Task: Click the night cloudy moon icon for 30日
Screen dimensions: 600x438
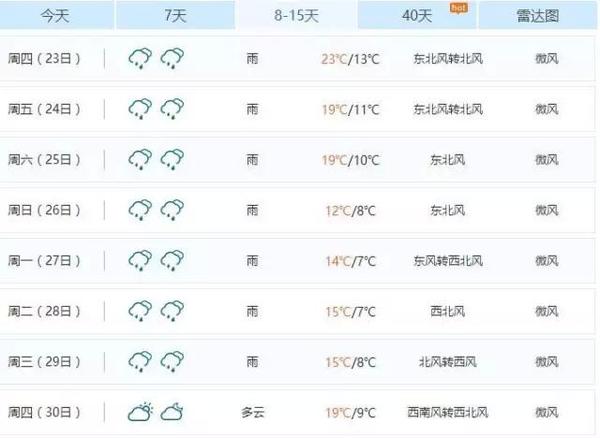Action: pyautogui.click(x=172, y=412)
